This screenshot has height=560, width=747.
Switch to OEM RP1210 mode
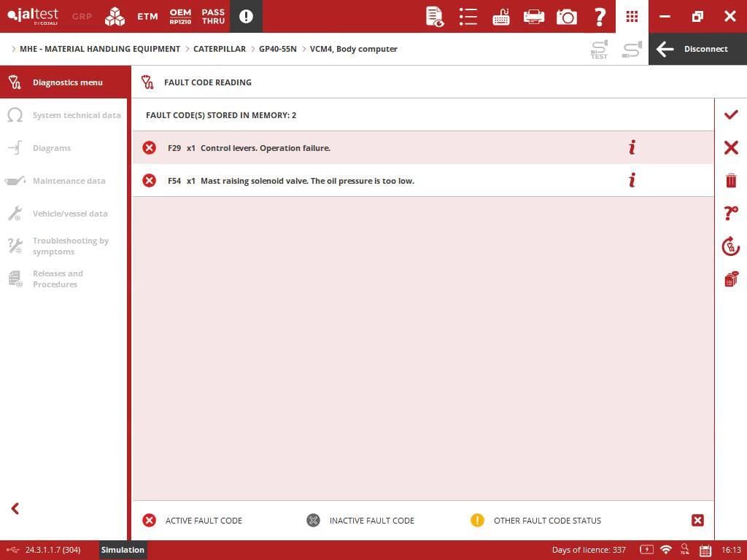180,16
